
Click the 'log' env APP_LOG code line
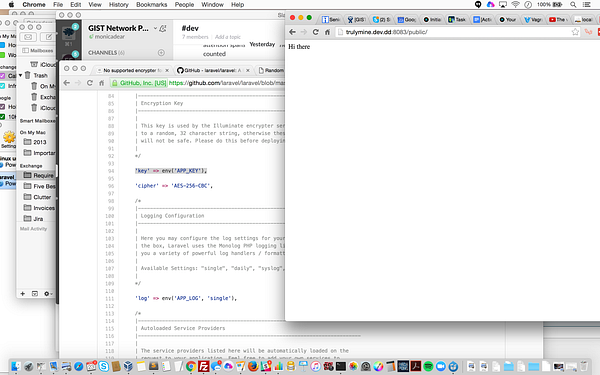click(x=186, y=298)
